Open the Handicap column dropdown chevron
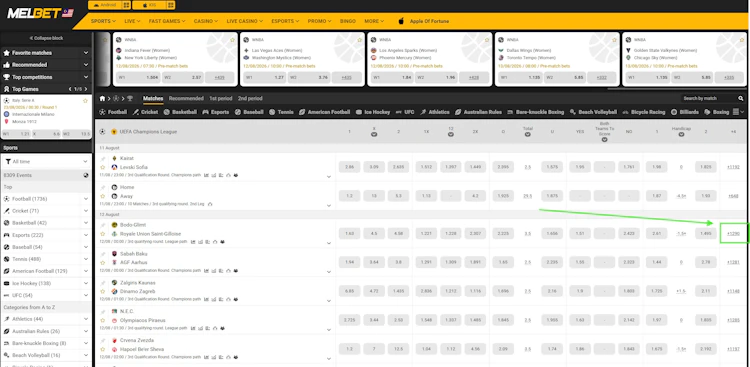750x367 pixels. pyautogui.click(x=681, y=135)
